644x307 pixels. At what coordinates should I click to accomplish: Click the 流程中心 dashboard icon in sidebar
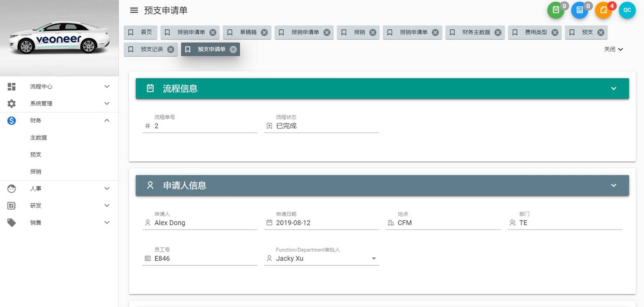tap(11, 87)
